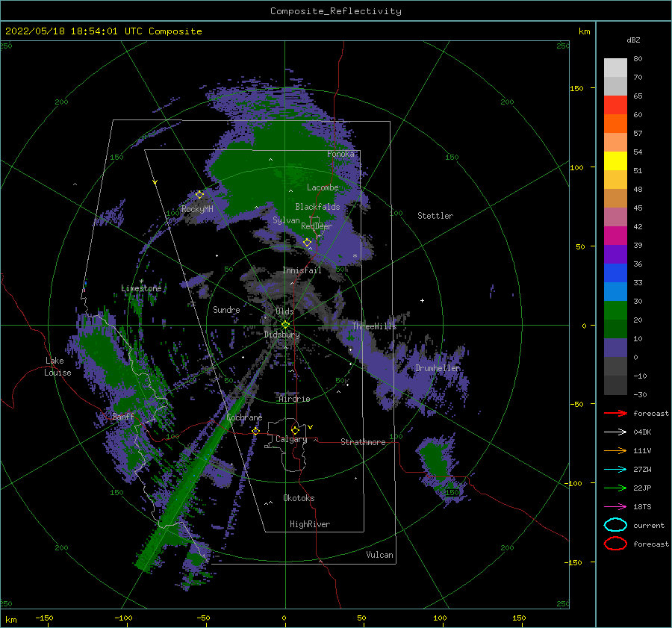Viewport: 672px width, 628px height.
Task: Click the Ponoka city label
Action: (x=340, y=154)
